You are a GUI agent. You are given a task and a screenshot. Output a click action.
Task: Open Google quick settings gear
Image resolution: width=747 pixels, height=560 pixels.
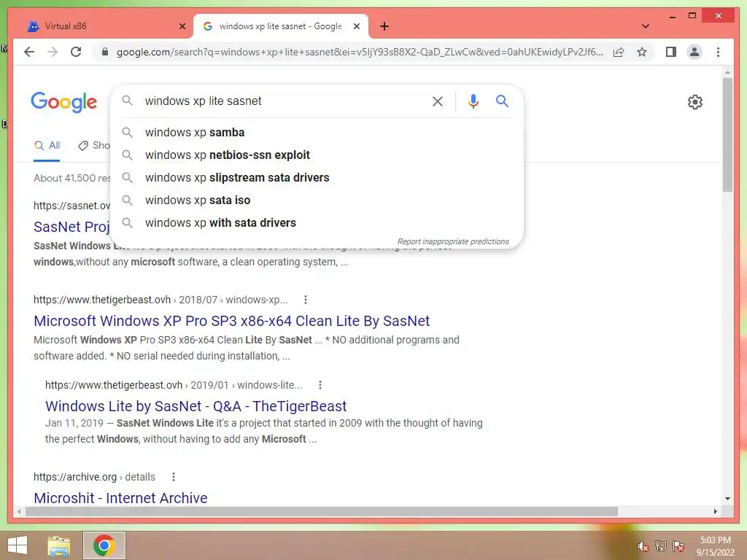(x=695, y=102)
